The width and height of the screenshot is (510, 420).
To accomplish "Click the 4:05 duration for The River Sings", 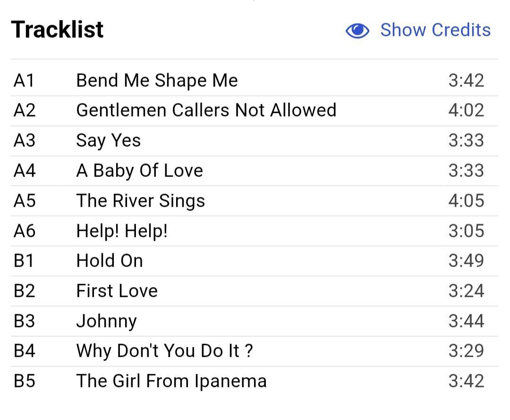I will click(466, 201).
